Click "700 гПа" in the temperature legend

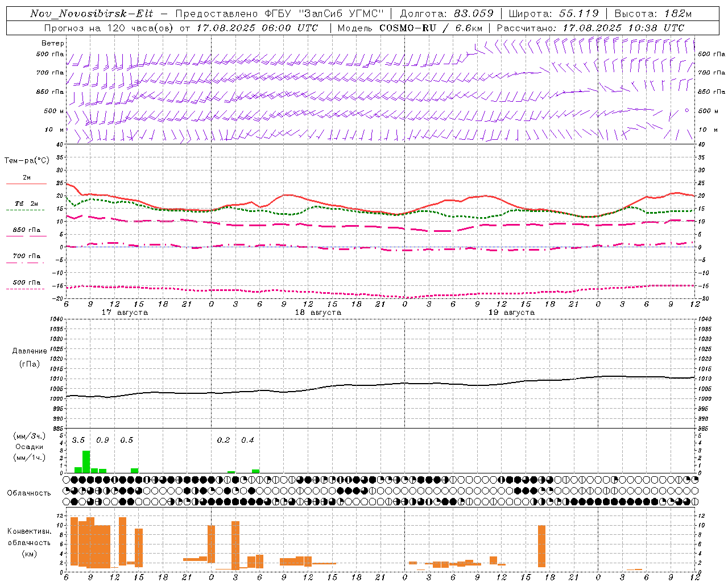tap(27, 256)
